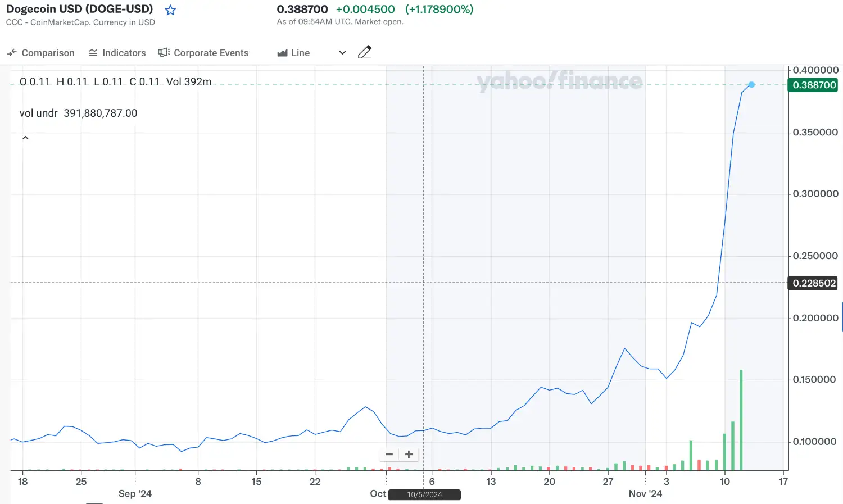
Task: Open the Comparison menu
Action: (40, 53)
